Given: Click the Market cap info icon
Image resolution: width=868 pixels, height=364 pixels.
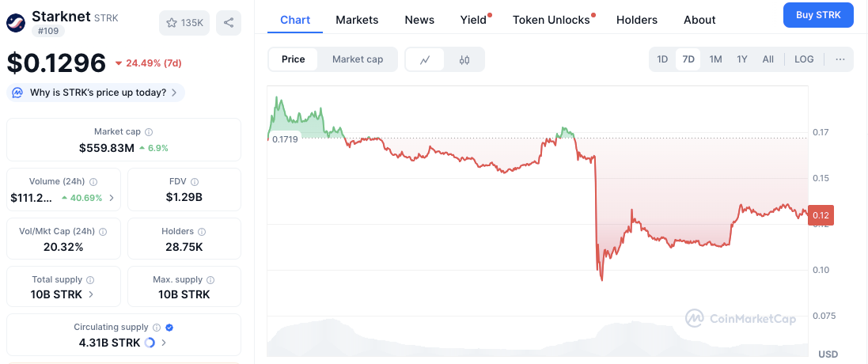Looking at the screenshot, I should 149,132.
